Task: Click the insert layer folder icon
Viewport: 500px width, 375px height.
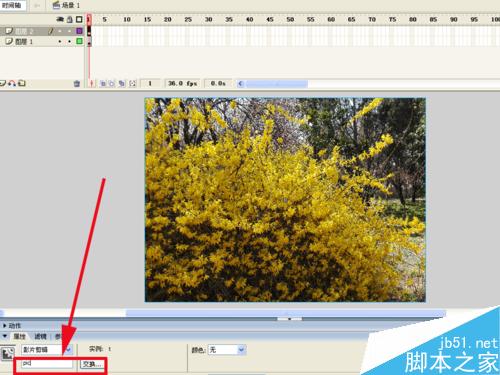Action: pyautogui.click(x=22, y=83)
